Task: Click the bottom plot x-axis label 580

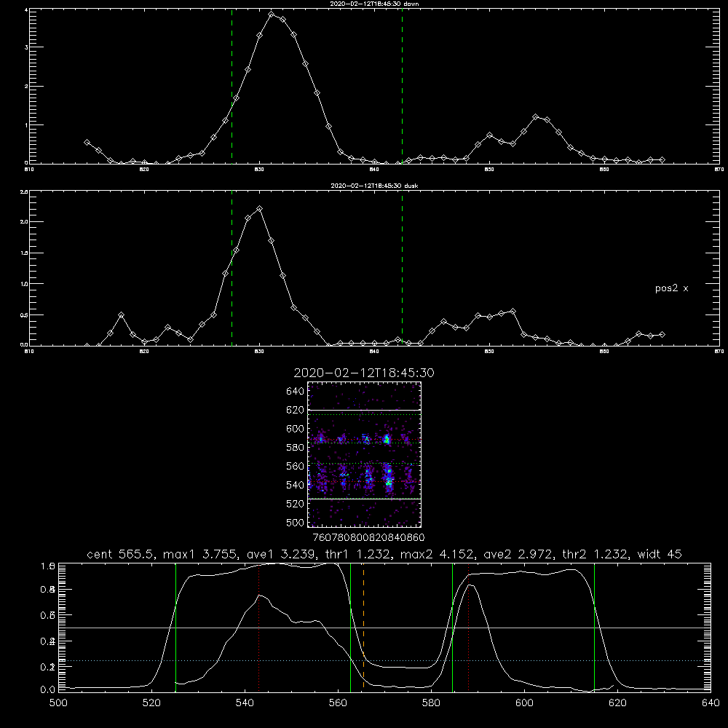Action: click(431, 703)
